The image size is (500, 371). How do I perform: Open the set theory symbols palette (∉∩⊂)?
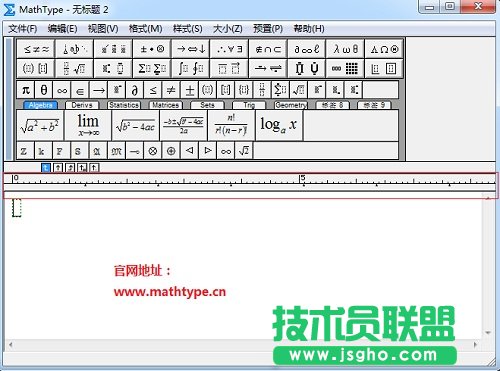[x=268, y=49]
